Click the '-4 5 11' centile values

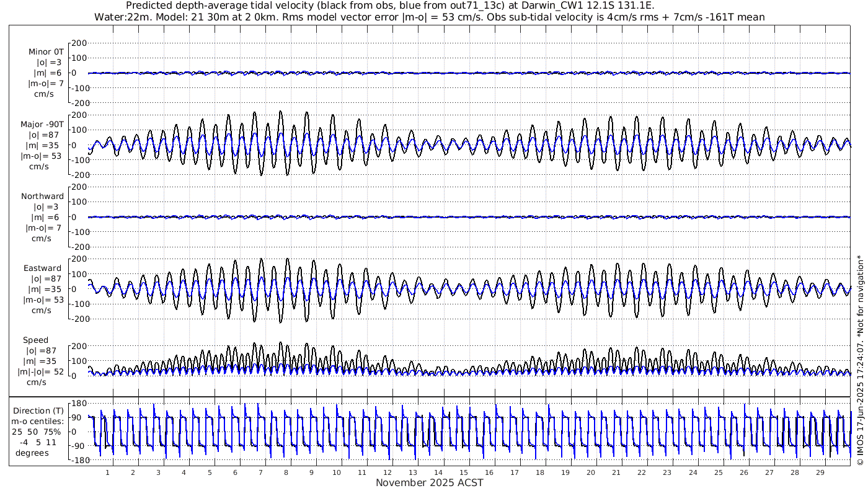tap(38, 442)
